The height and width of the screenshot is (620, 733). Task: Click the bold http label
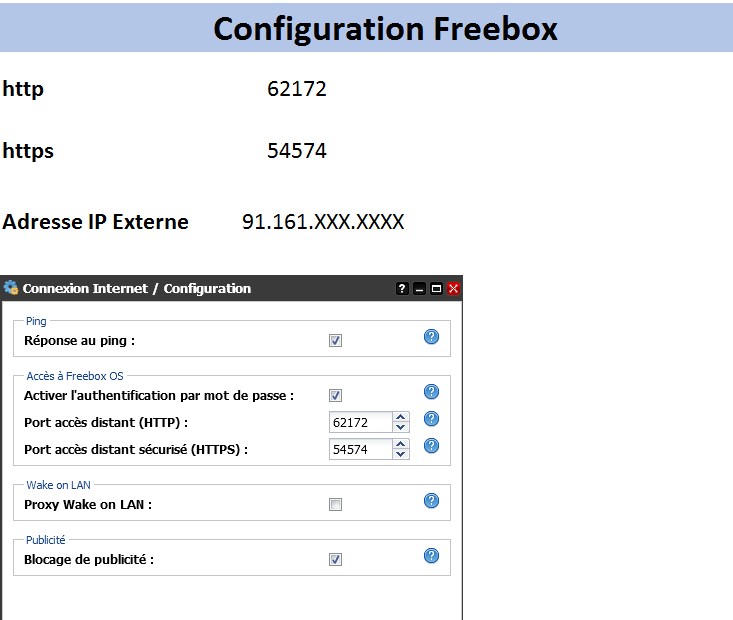click(x=23, y=89)
